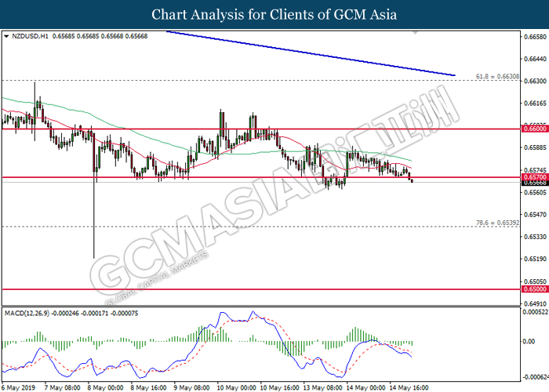Screen dimensions: 549x392
Task: Select the 0.65700 red price label
Action: tap(535, 177)
